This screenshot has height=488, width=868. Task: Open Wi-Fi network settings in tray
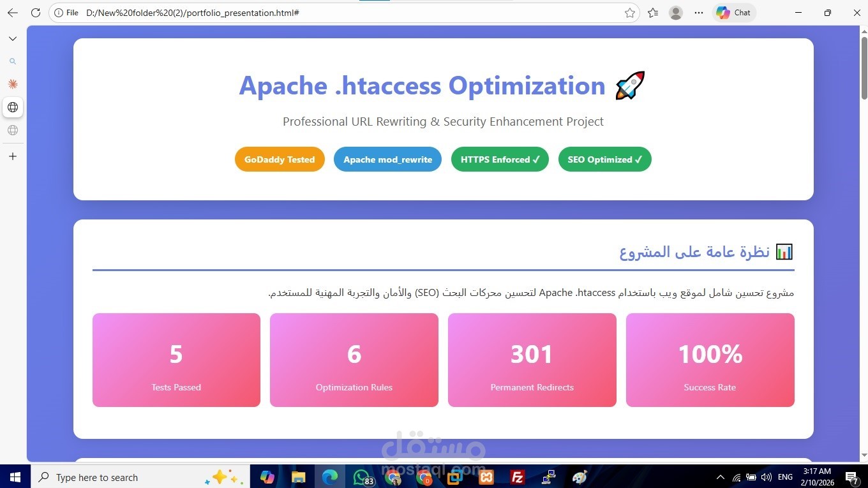point(736,477)
